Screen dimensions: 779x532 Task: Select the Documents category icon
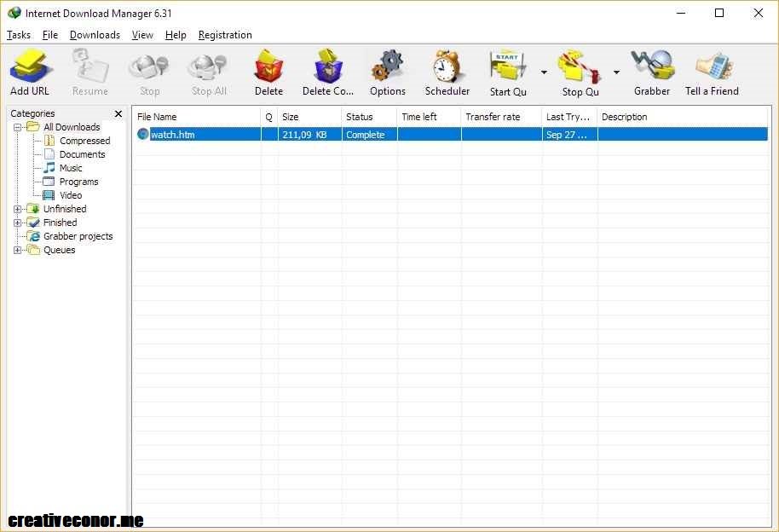tap(49, 154)
